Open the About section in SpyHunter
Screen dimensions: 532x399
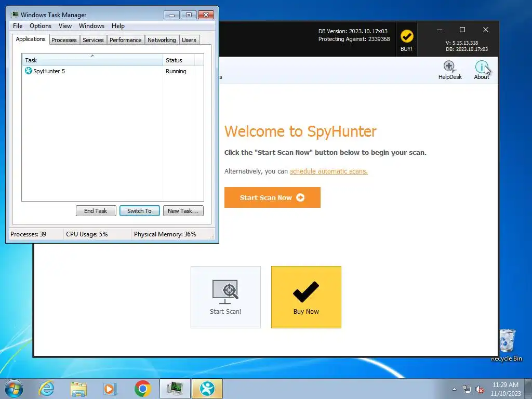[x=482, y=70]
